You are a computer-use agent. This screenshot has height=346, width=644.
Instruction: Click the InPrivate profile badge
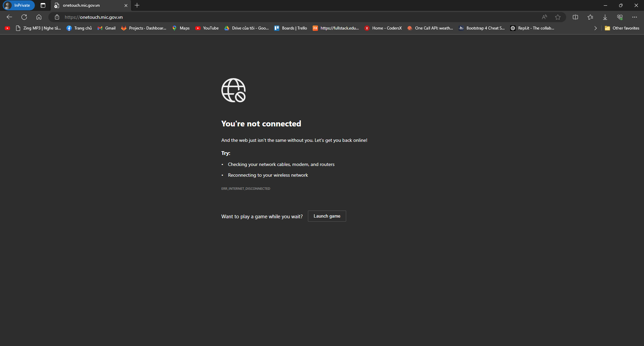point(19,5)
